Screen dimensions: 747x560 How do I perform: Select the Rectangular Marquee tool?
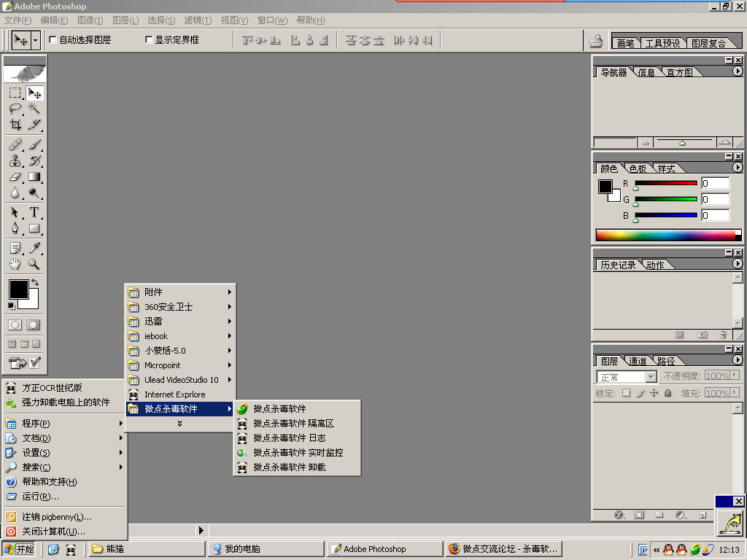click(x=15, y=93)
